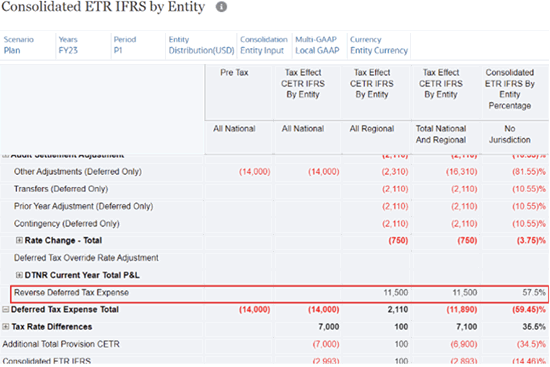Expand the DTNR Current Year Total P&L row
The image size is (550, 367).
pyautogui.click(x=19, y=275)
